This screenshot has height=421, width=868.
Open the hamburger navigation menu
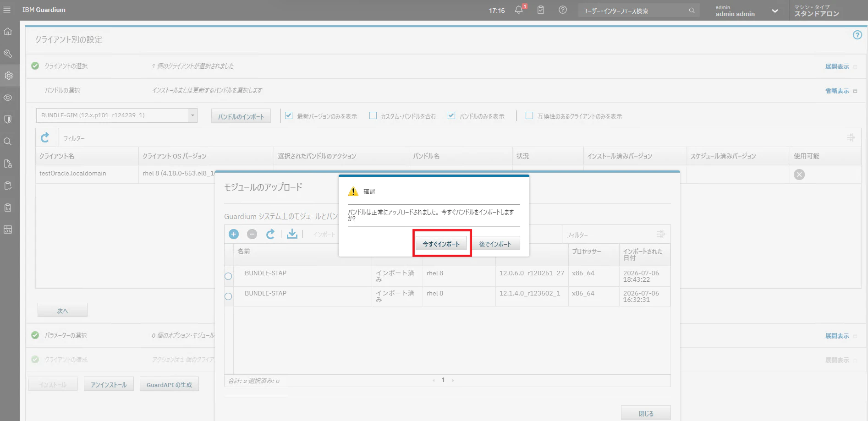click(7, 10)
